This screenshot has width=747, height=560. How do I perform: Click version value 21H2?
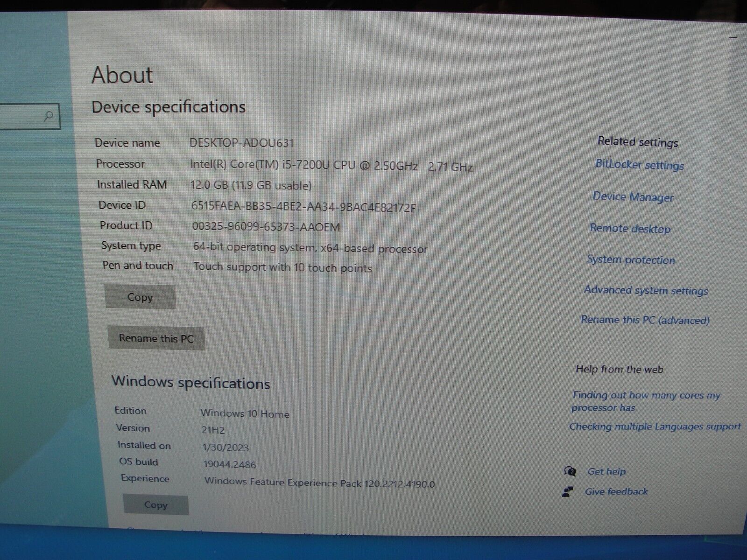click(x=213, y=430)
